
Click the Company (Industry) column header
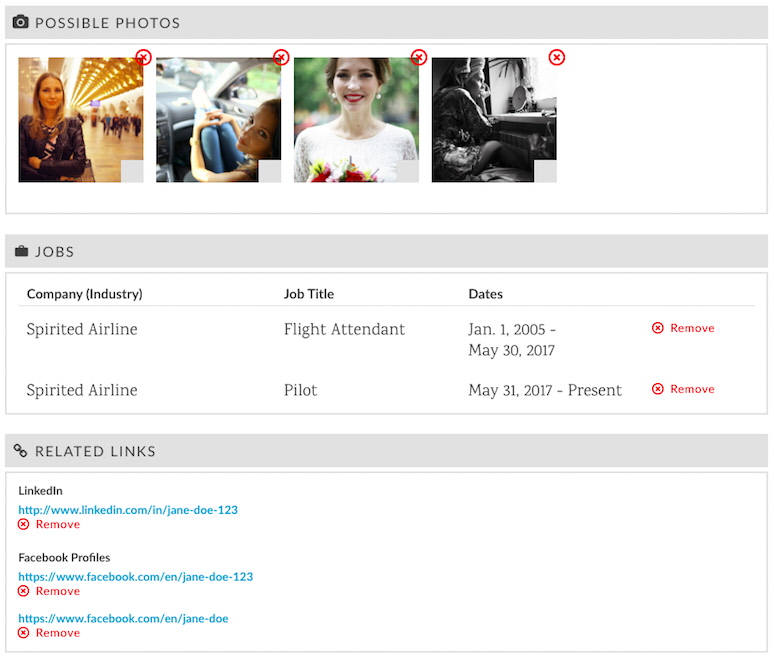pyautogui.click(x=84, y=294)
